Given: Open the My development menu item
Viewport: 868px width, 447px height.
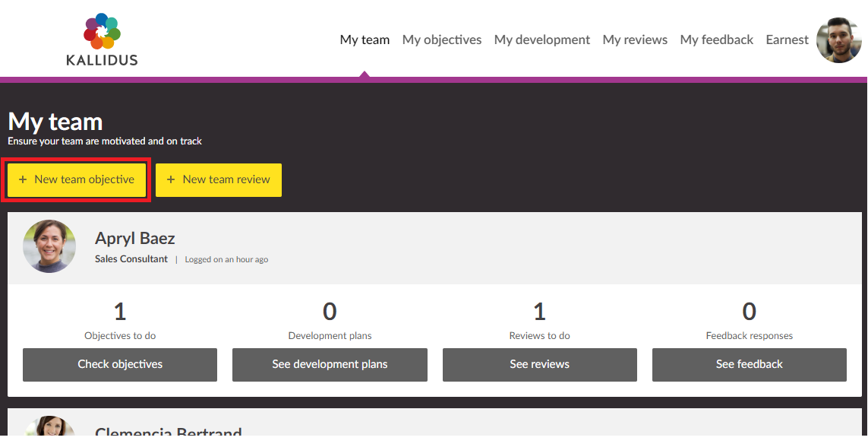Looking at the screenshot, I should pos(541,40).
